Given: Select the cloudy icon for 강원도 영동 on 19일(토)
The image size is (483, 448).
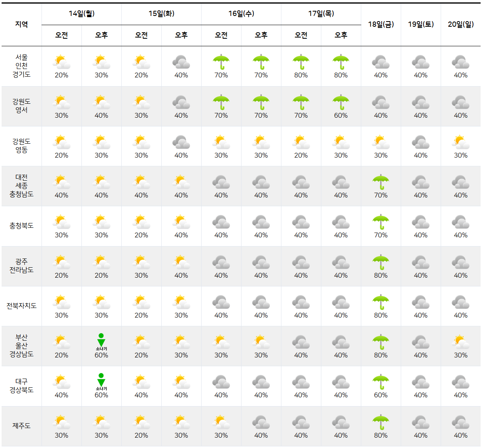Looking at the screenshot, I should [x=421, y=142].
